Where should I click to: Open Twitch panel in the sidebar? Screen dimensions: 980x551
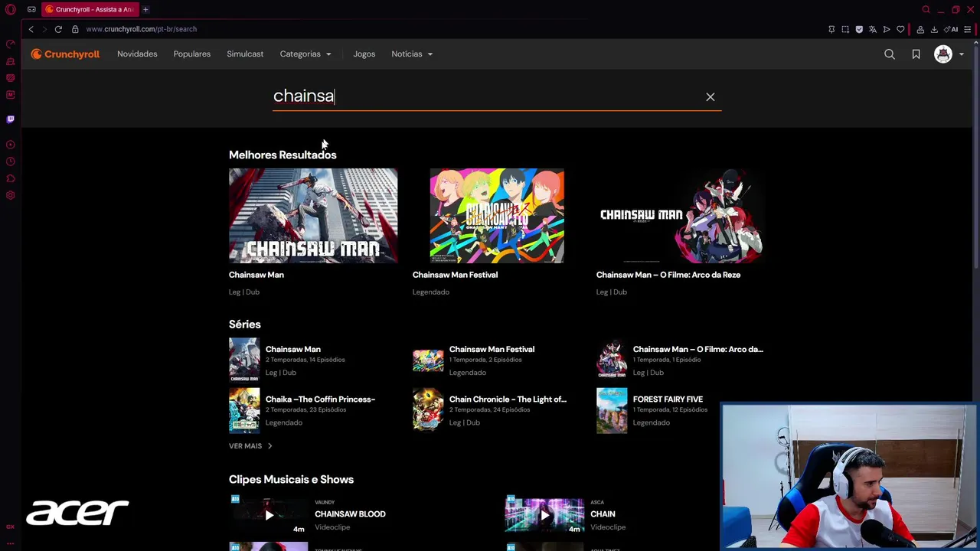(11, 119)
